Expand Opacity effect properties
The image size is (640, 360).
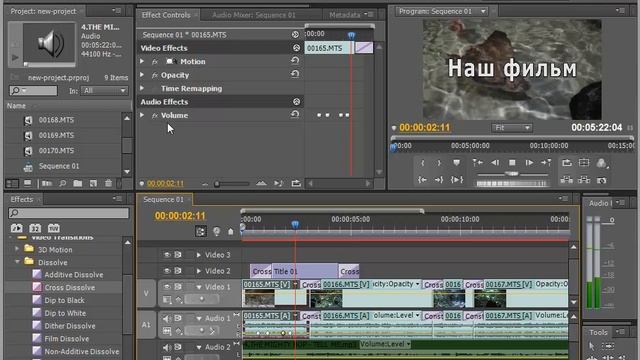tap(142, 75)
